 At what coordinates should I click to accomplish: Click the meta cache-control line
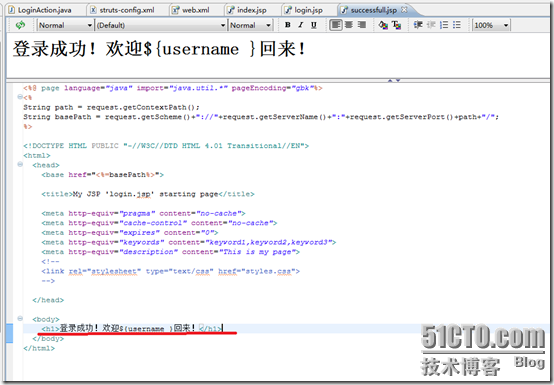(x=159, y=223)
